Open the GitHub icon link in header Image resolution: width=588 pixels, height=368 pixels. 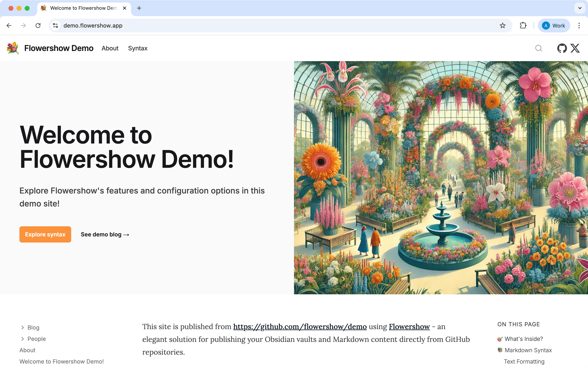pos(562,48)
